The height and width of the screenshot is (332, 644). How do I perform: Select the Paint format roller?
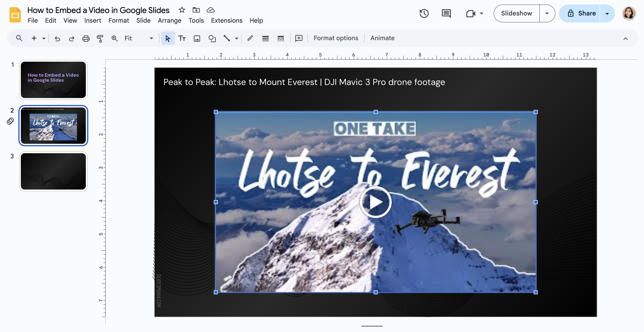[x=100, y=38]
